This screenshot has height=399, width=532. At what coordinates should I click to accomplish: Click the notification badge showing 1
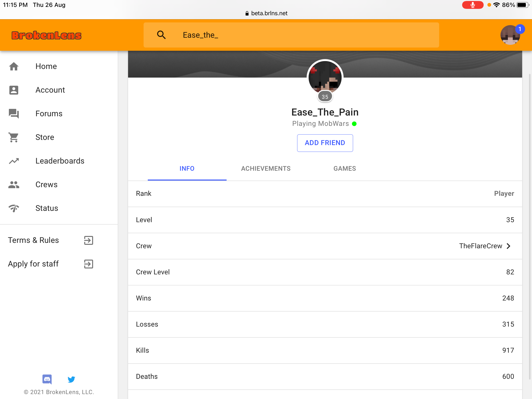[x=520, y=29]
